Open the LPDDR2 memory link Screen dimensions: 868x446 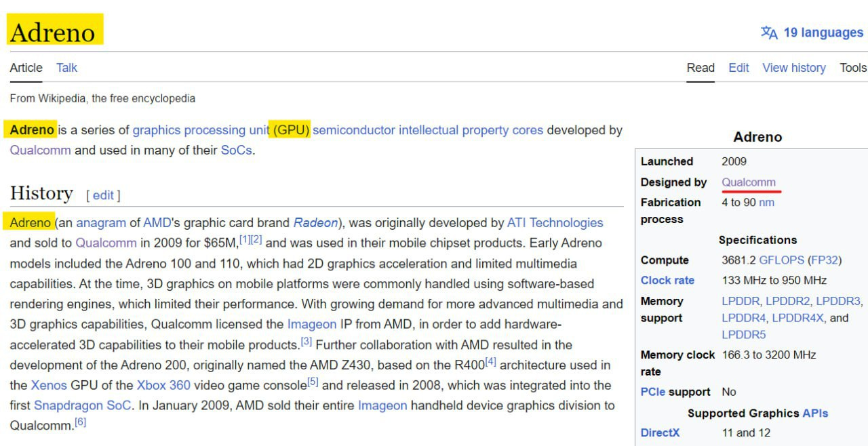tap(787, 300)
